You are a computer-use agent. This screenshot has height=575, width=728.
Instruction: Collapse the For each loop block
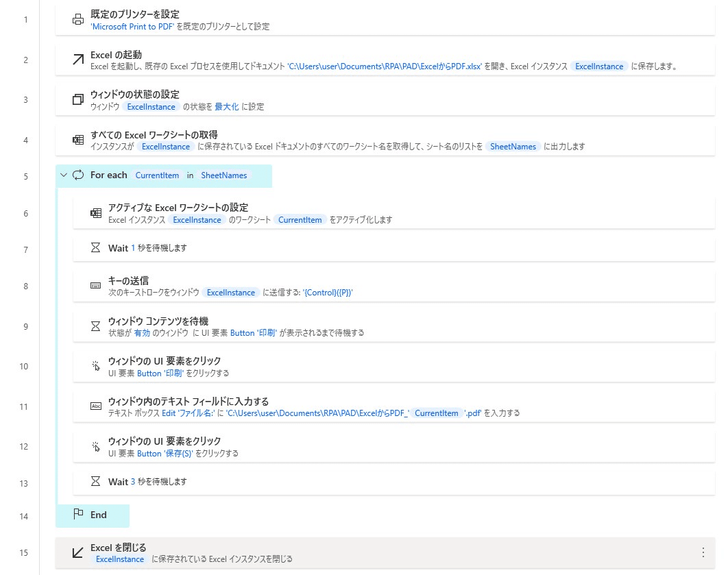64,175
